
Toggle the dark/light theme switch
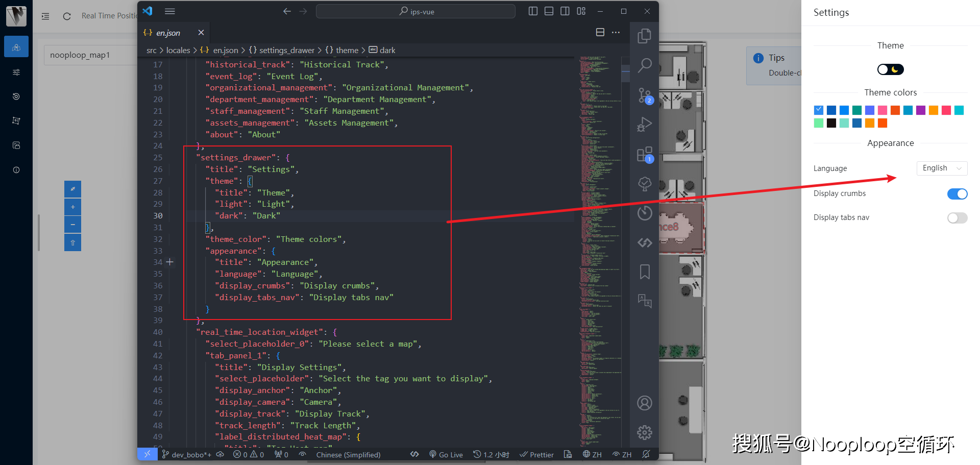point(890,69)
